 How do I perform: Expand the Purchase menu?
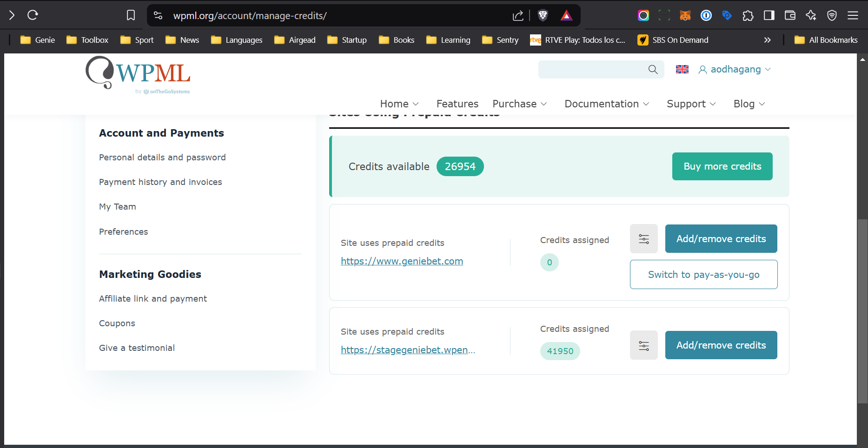519,104
